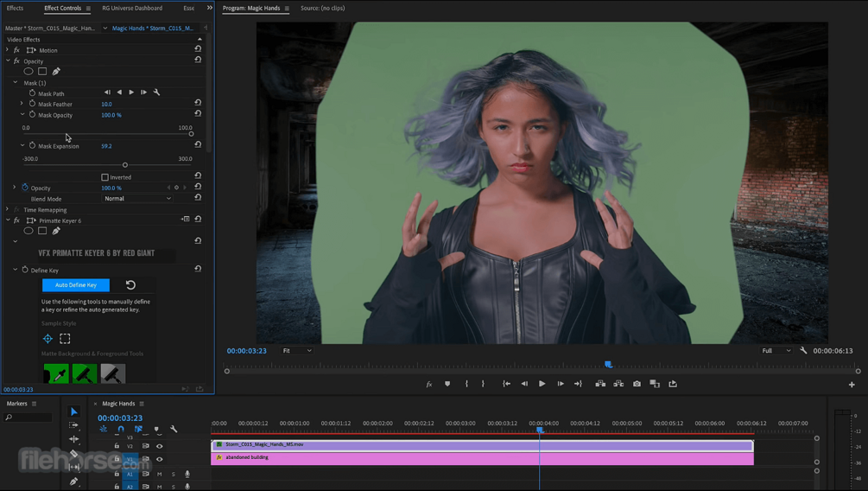Enable the Inverted mask checkbox
This screenshot has width=868, height=491.
click(x=105, y=177)
